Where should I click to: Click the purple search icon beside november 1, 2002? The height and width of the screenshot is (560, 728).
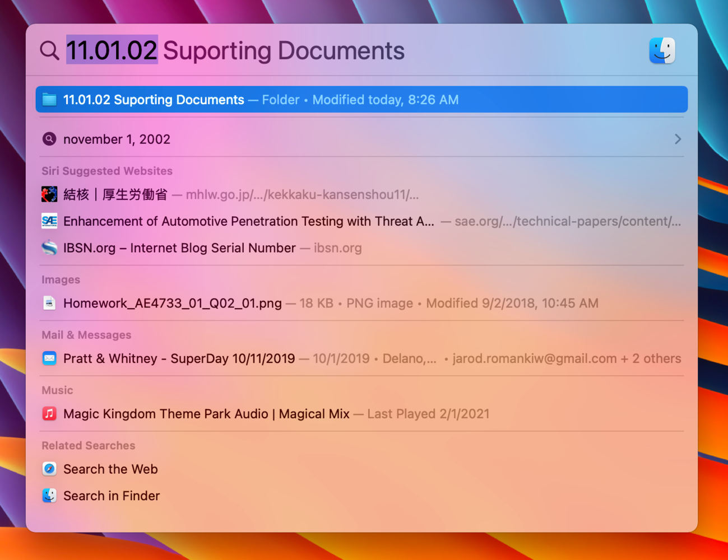pyautogui.click(x=49, y=139)
